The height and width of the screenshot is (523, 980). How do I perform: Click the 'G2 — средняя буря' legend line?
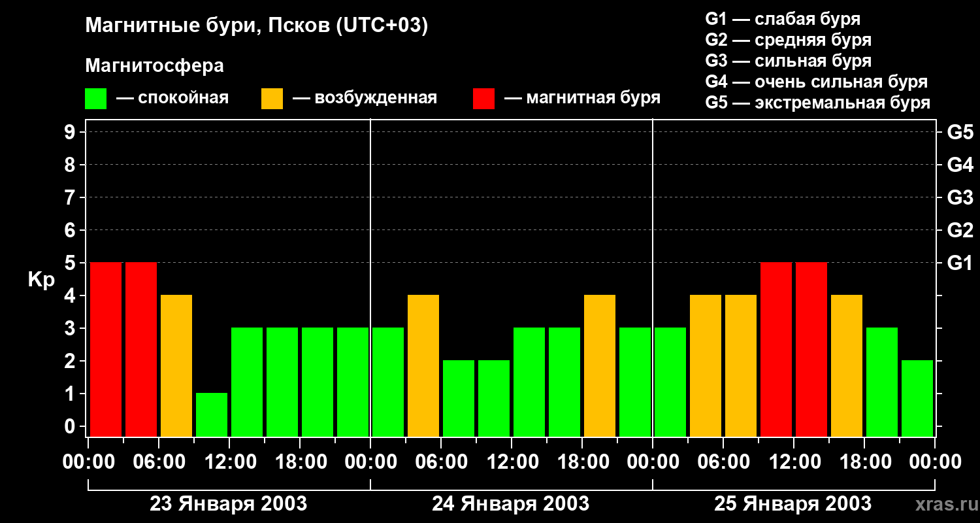789,40
